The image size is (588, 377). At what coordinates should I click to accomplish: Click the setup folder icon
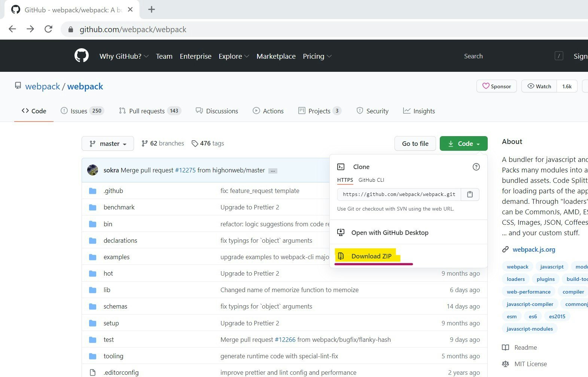tap(93, 323)
